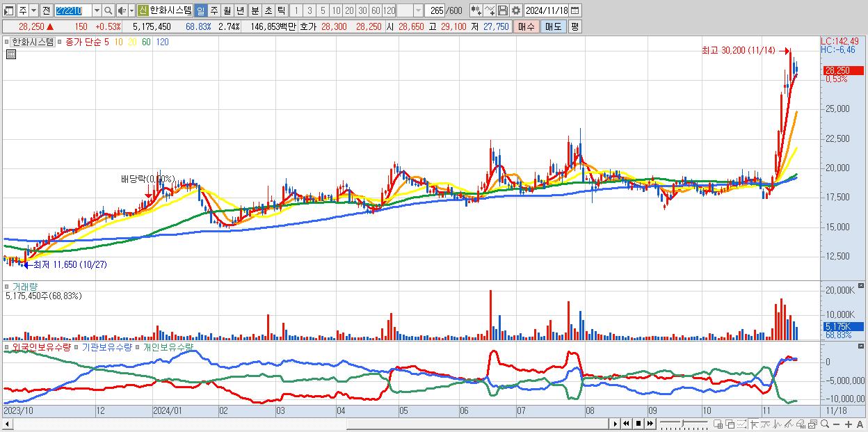Select interval 120 tab in toolbar
The image size is (868, 432).
(389, 10)
